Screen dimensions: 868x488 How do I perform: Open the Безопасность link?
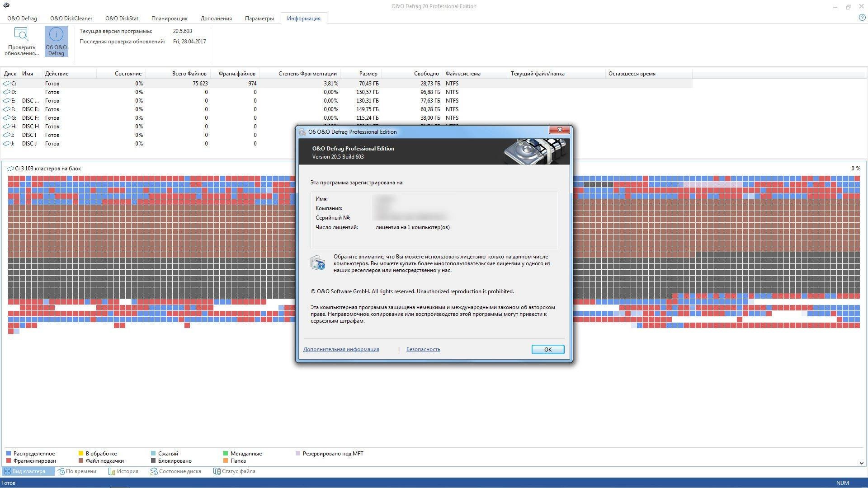(423, 349)
